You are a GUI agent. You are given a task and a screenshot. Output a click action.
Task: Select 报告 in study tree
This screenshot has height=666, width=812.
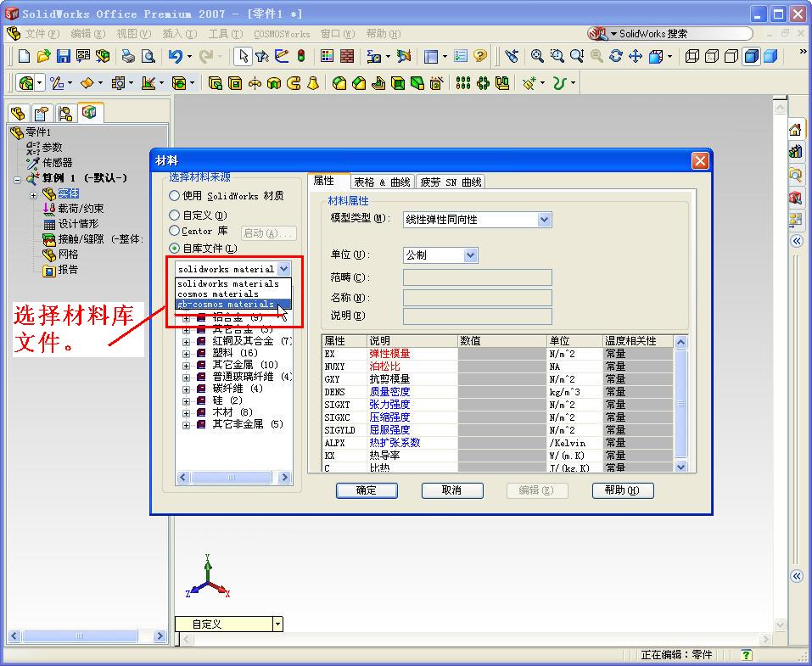pos(68,270)
